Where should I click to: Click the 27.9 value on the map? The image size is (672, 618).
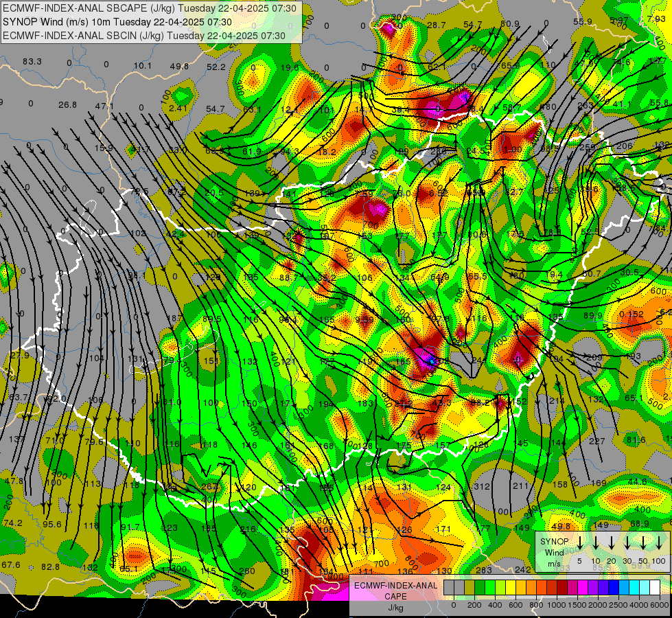(x=20, y=356)
